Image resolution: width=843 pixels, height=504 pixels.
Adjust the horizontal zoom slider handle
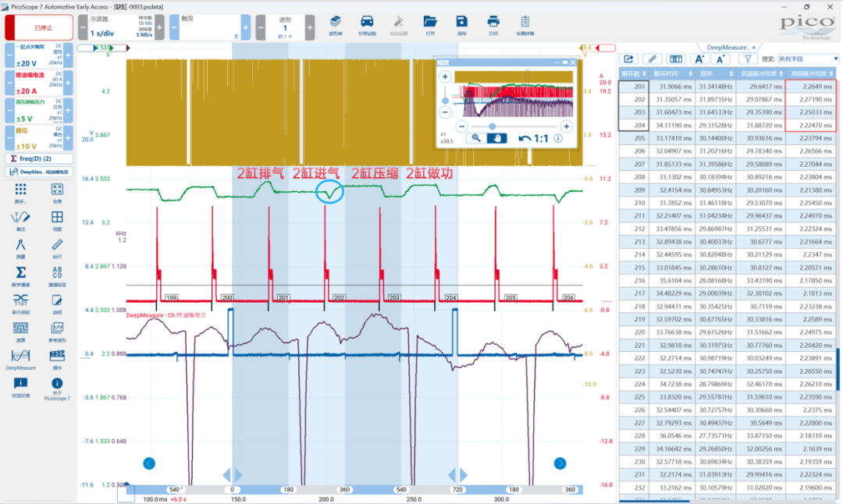tap(492, 126)
